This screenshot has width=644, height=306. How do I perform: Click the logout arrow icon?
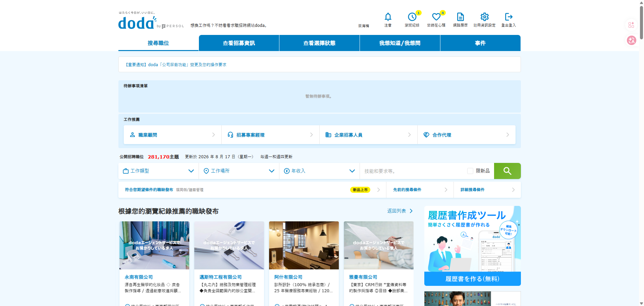coord(508,17)
